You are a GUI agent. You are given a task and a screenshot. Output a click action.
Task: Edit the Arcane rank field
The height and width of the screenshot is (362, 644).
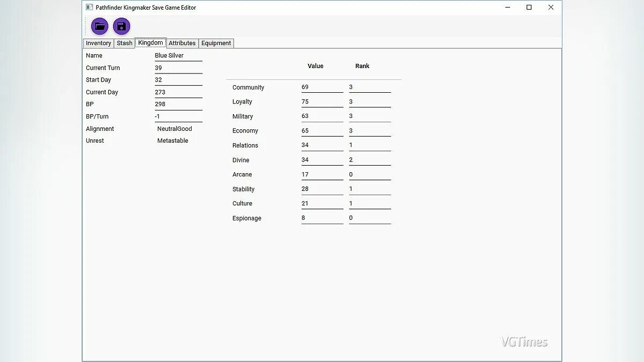click(x=370, y=174)
